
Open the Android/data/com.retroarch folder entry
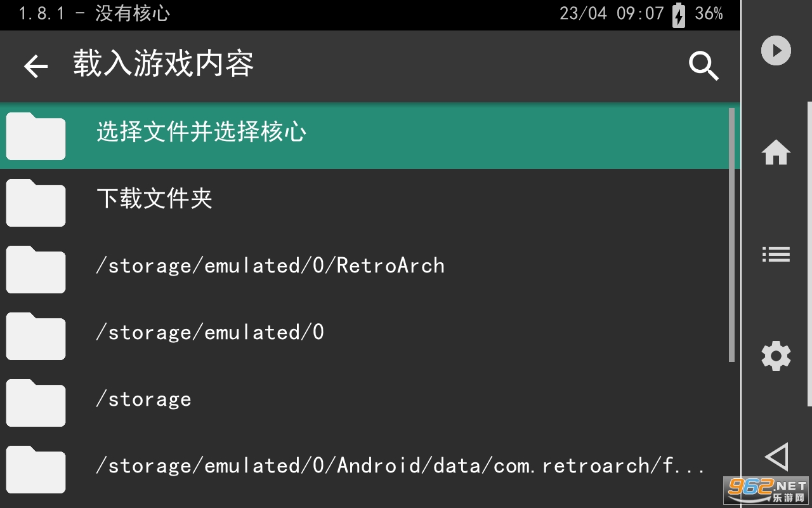[x=400, y=466]
